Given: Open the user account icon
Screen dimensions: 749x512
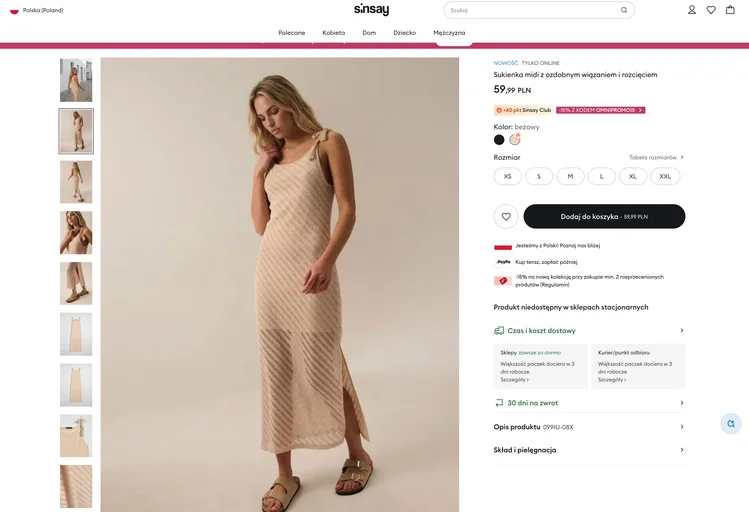Looking at the screenshot, I should point(692,10).
